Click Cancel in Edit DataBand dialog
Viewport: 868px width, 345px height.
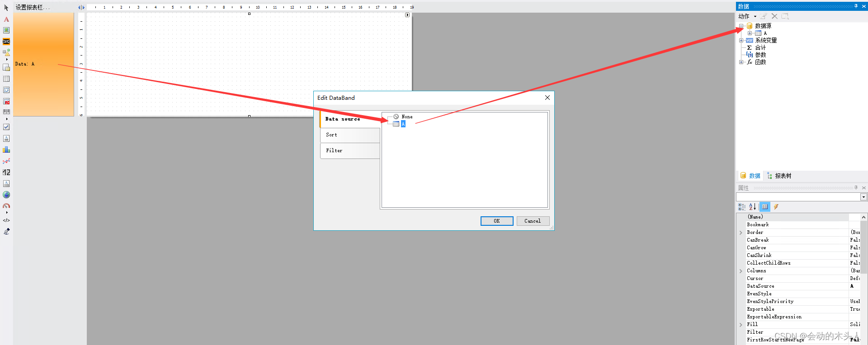click(533, 221)
